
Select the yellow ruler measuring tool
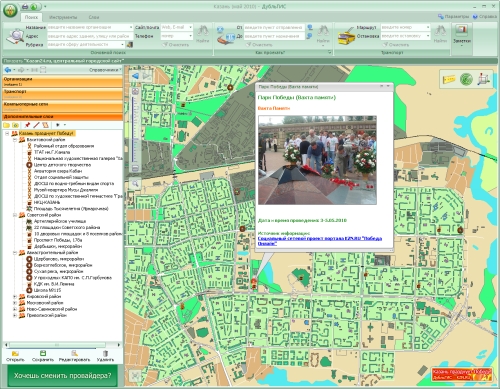(x=449, y=79)
